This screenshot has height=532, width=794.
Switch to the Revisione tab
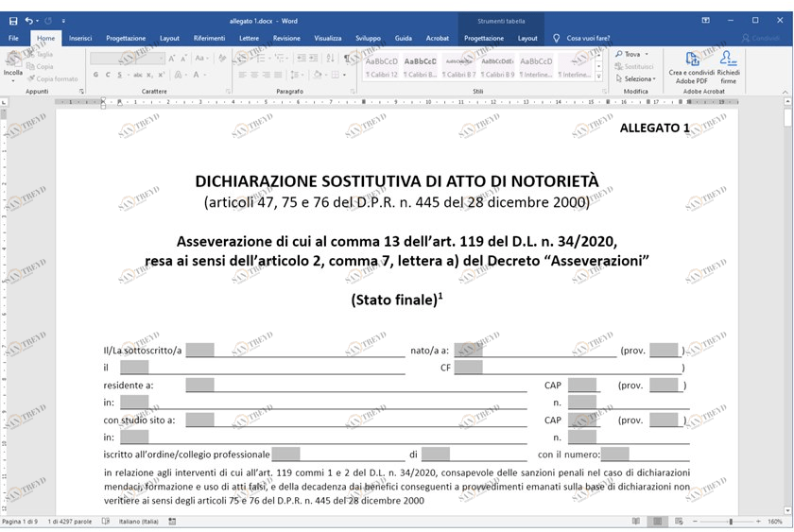tap(286, 38)
